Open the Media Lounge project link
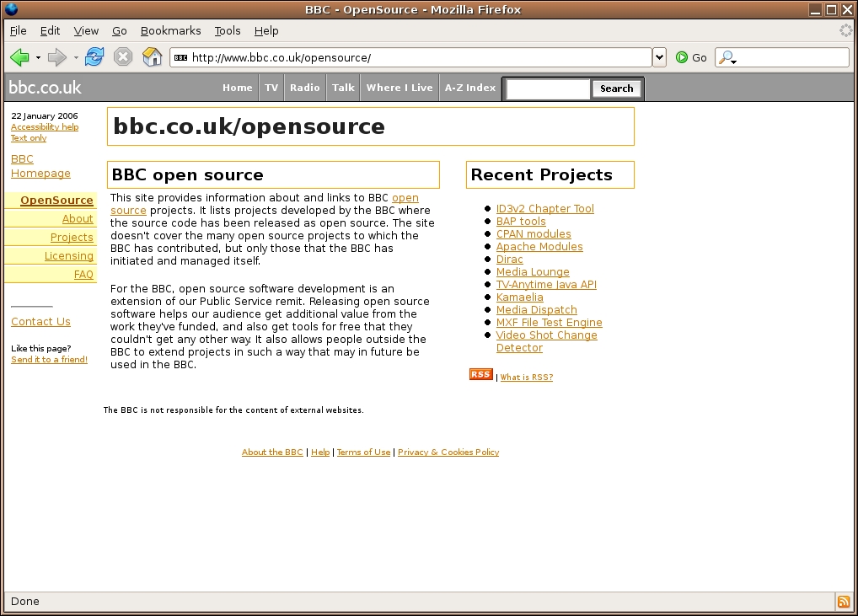Screen dimensions: 858x616 pos(533,271)
